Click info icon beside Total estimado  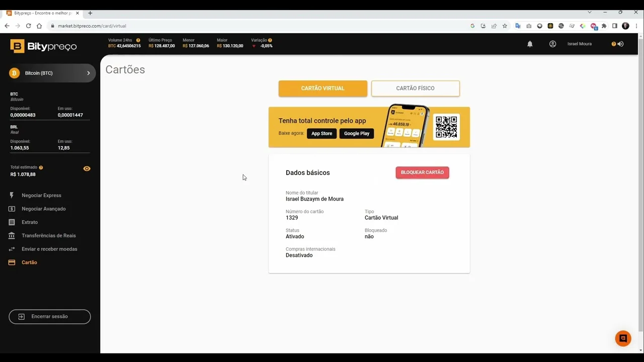point(41,167)
